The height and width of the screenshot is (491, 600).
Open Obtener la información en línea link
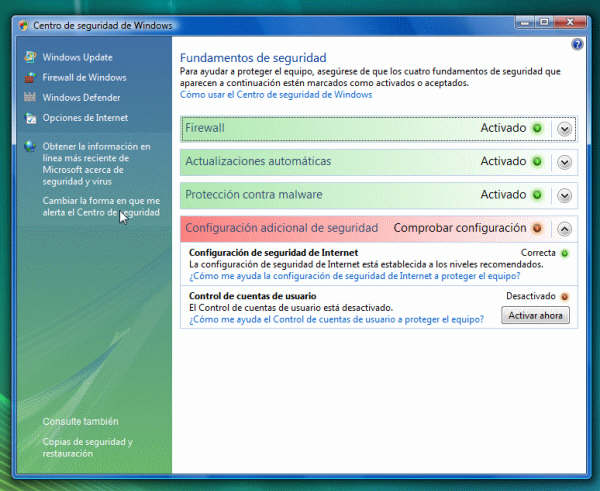click(x=96, y=164)
